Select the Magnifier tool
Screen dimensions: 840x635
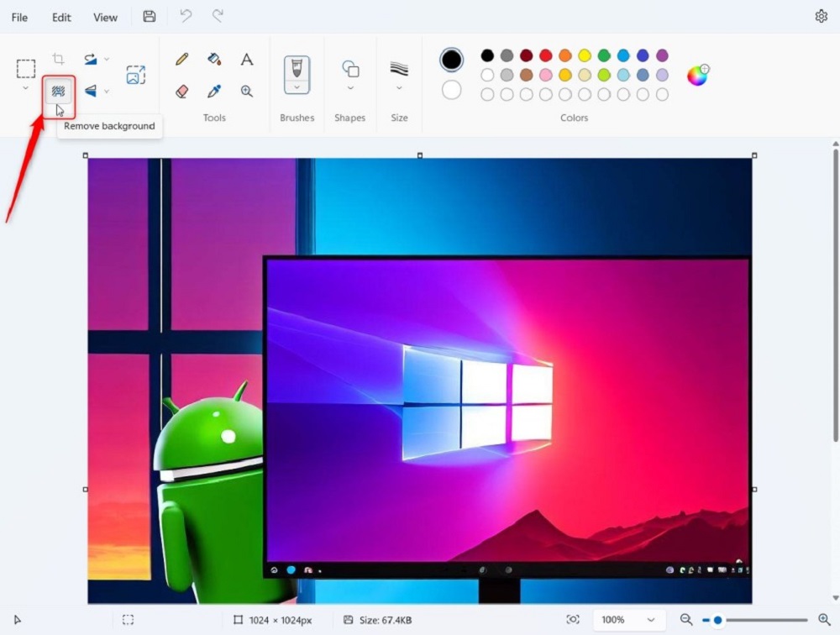[x=246, y=91]
